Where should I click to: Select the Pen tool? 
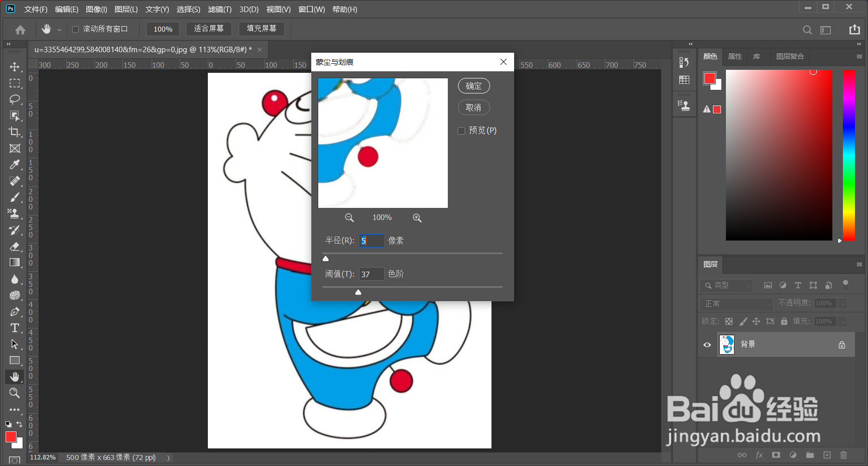15,311
